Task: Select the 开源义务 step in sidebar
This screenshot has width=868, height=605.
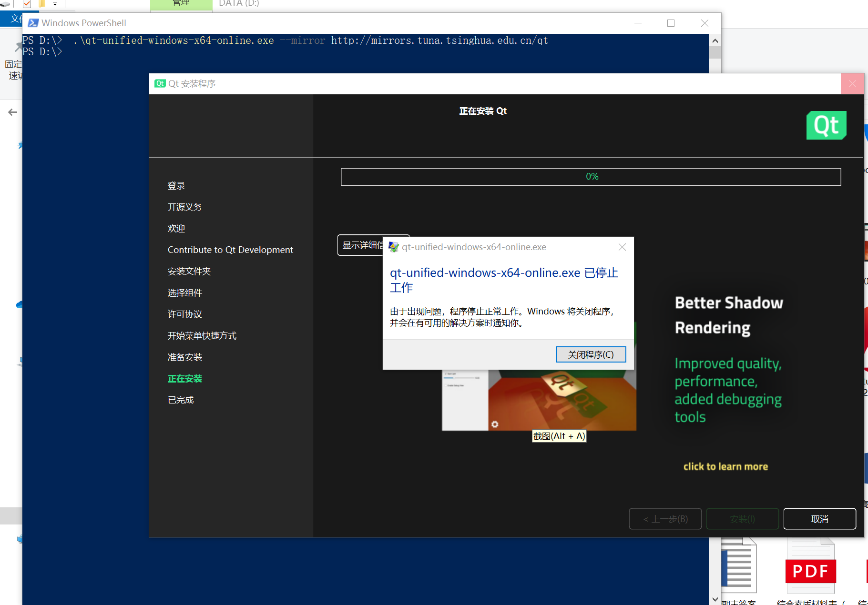Action: 185,207
